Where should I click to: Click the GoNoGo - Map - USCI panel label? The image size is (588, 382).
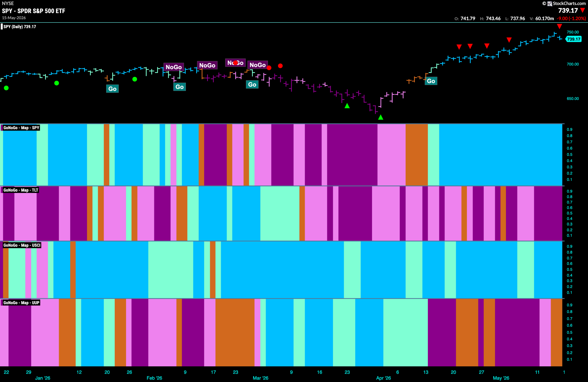pos(22,245)
